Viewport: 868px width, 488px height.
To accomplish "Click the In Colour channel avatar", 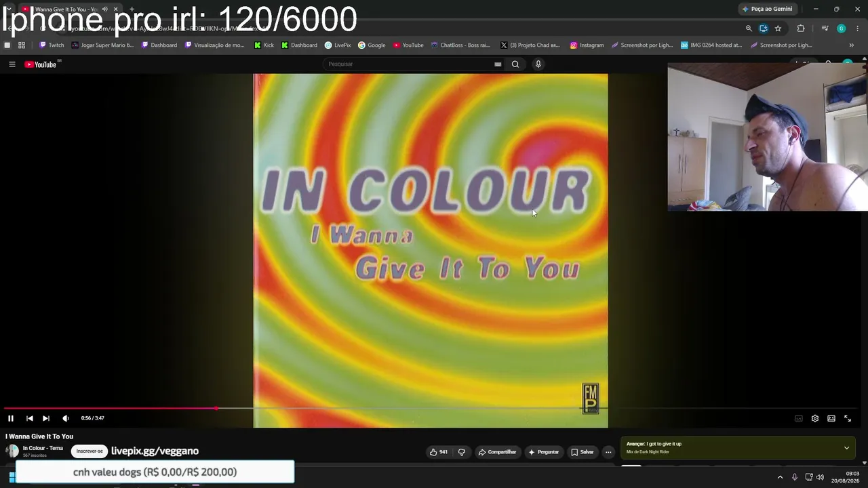I will pyautogui.click(x=12, y=451).
